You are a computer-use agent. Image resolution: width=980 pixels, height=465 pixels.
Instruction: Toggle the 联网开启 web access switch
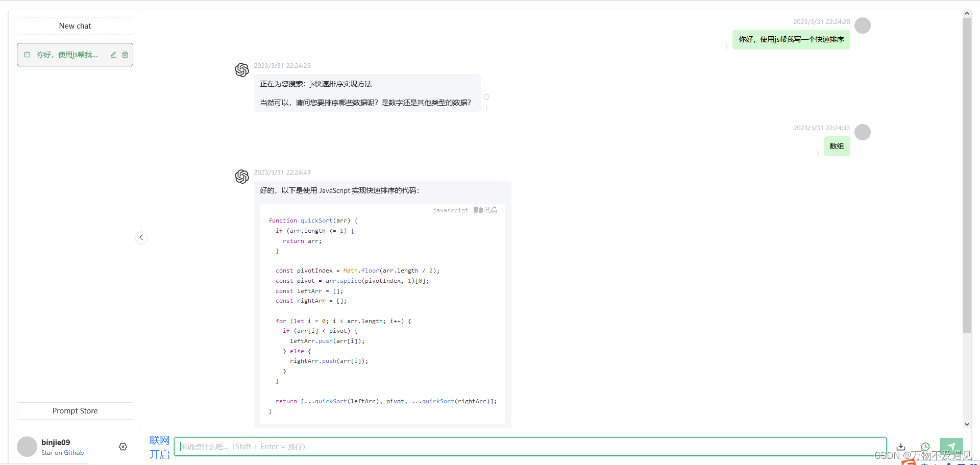coord(159,447)
